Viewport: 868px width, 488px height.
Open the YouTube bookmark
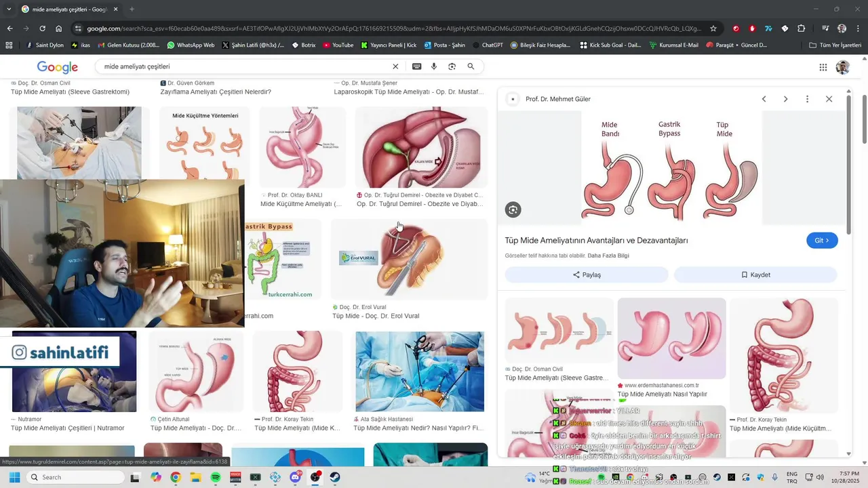(338, 45)
